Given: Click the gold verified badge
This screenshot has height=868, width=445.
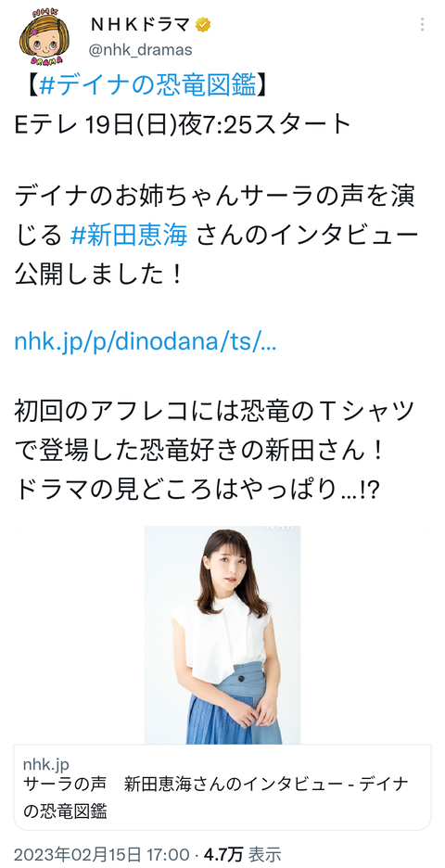Looking at the screenshot, I should 204,25.
